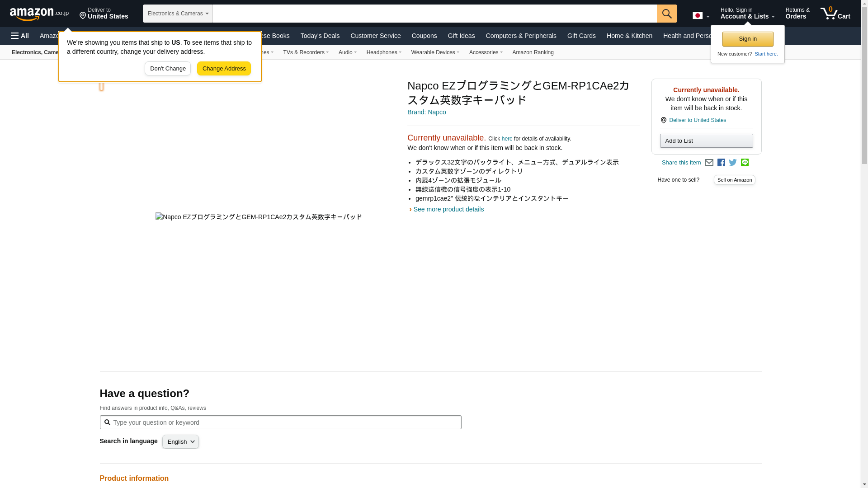Click the Change Address button
868x488 pixels.
[x=224, y=69]
